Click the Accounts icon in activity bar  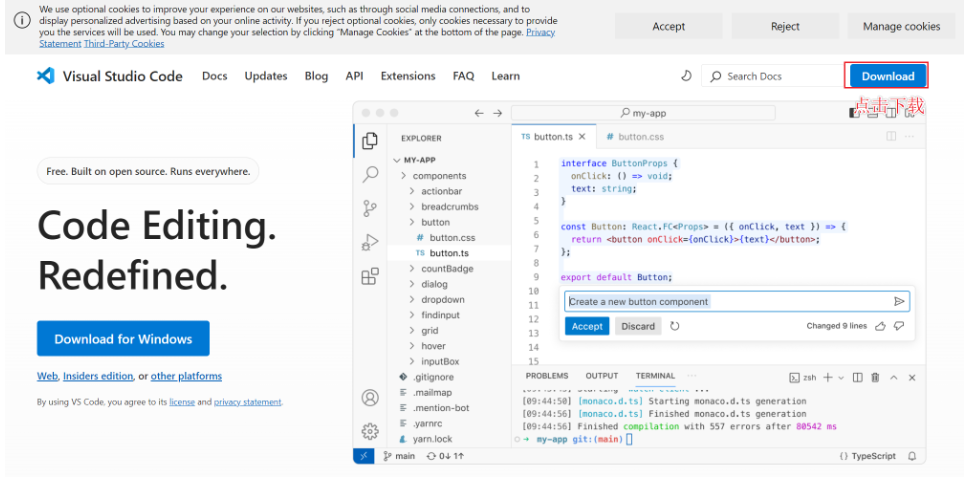tap(370, 398)
